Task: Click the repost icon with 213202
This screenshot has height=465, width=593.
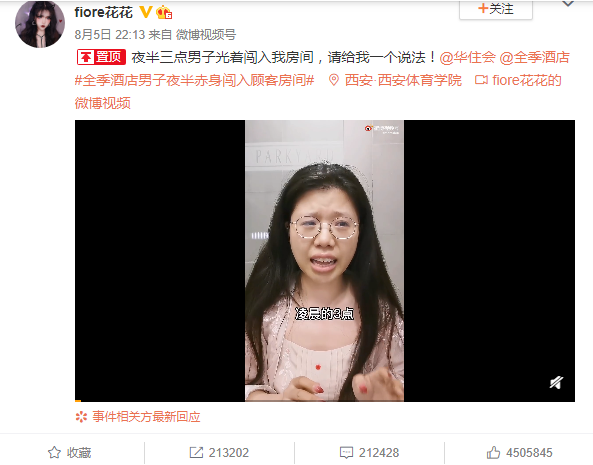Action: [196, 452]
